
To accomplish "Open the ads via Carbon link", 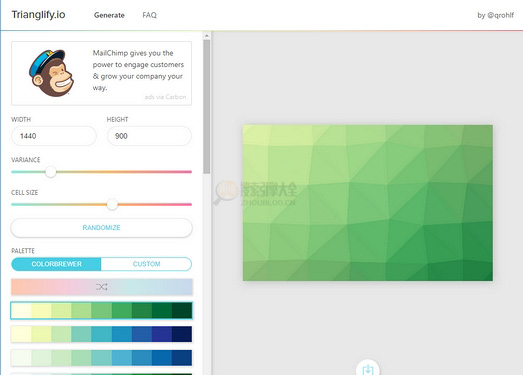I will pos(165,97).
